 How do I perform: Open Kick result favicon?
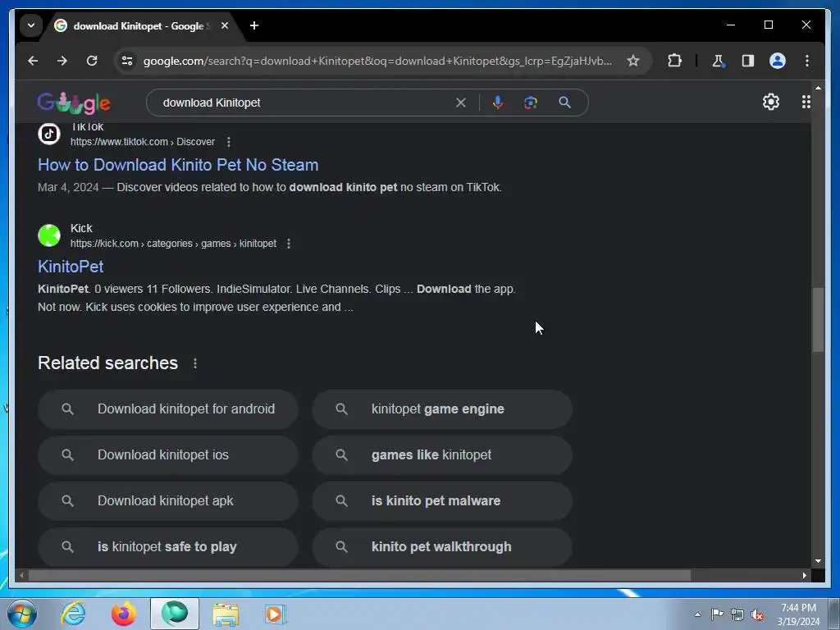[x=49, y=235]
